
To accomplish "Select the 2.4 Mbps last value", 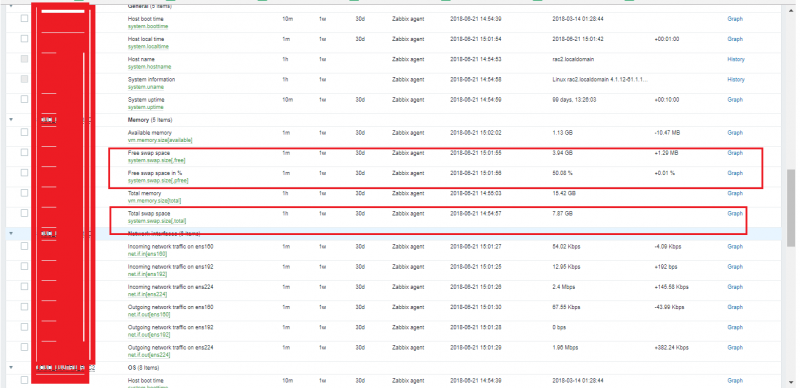I will point(564,287).
